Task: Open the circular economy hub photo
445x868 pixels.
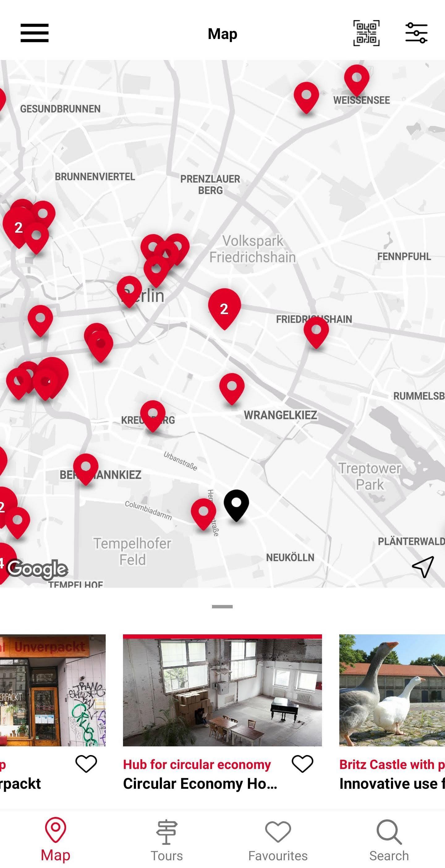Action: pyautogui.click(x=222, y=690)
